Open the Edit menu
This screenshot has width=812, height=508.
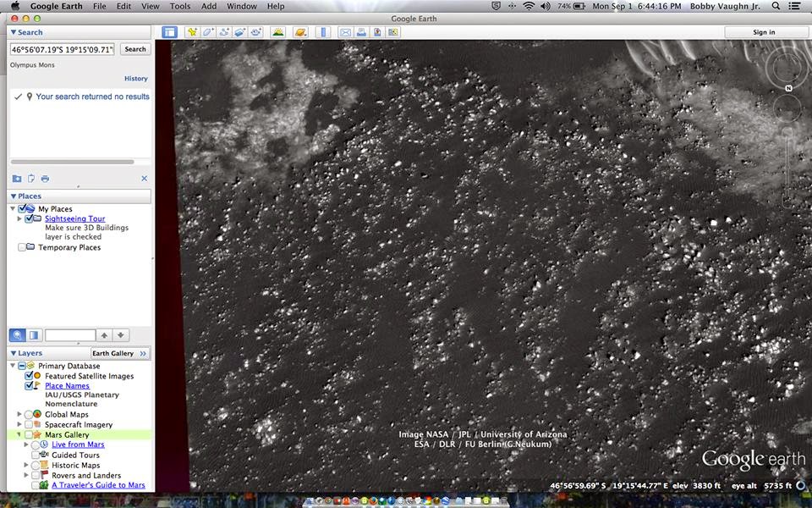pyautogui.click(x=123, y=6)
